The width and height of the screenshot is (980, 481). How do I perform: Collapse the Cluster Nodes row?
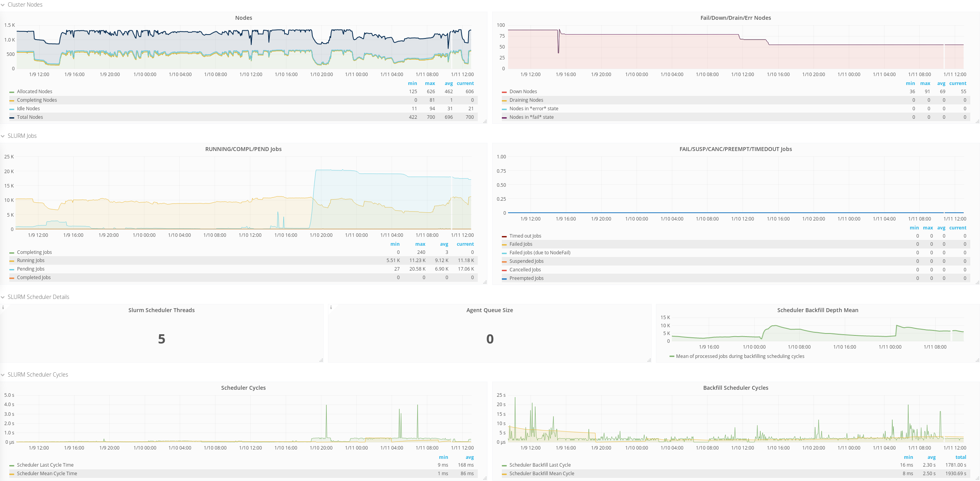click(25, 5)
